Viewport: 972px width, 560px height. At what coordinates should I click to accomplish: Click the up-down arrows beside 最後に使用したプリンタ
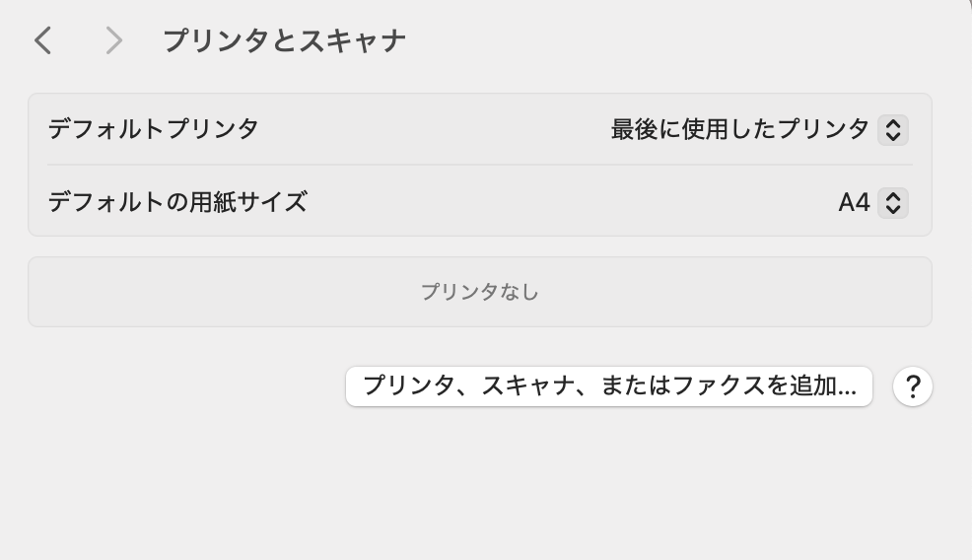click(x=893, y=129)
